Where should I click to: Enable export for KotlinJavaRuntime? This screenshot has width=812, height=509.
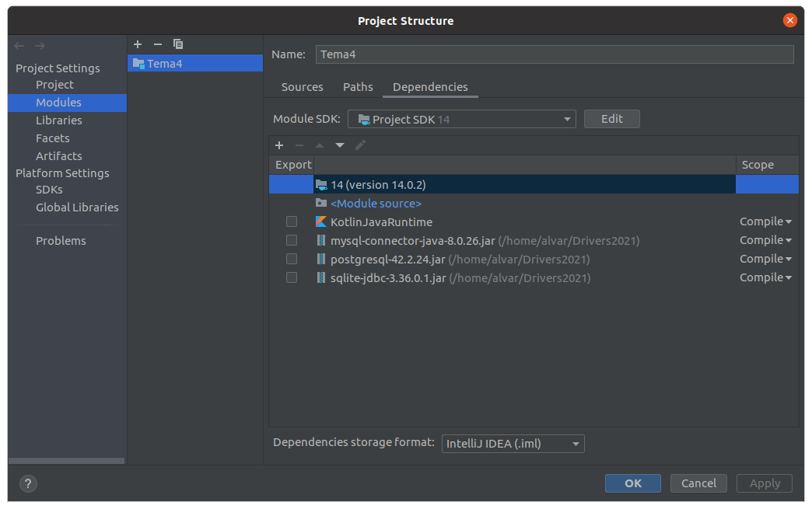(292, 221)
